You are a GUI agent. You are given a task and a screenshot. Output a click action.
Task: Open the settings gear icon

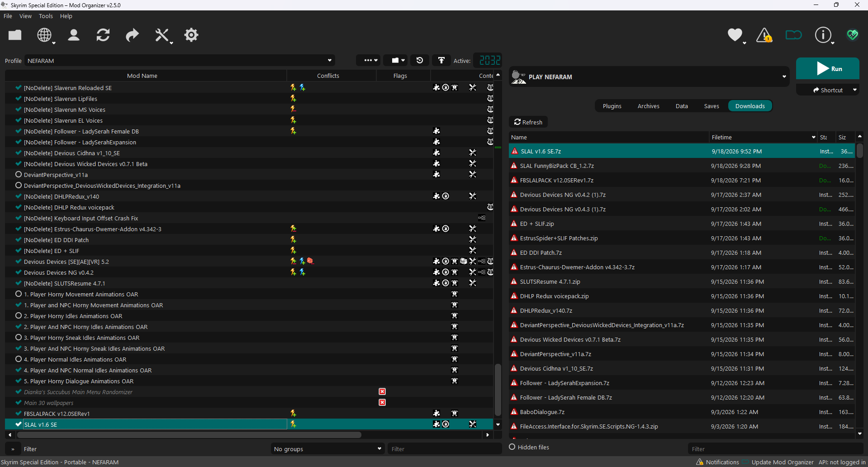pyautogui.click(x=191, y=35)
